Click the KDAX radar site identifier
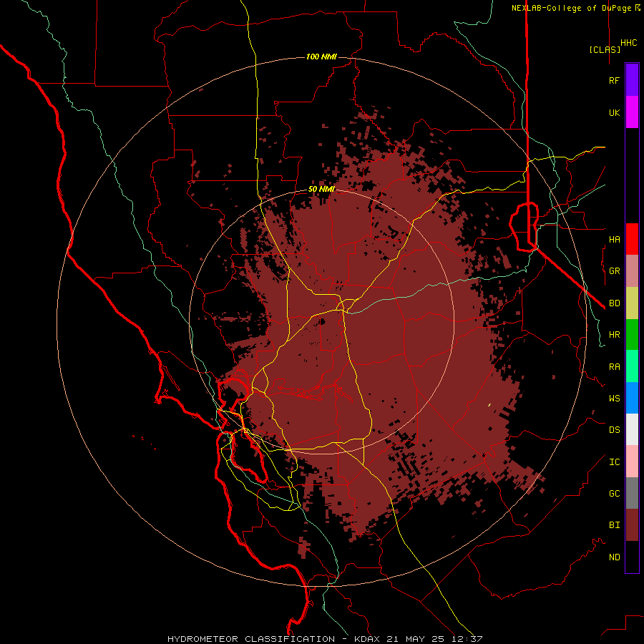 pos(367,639)
